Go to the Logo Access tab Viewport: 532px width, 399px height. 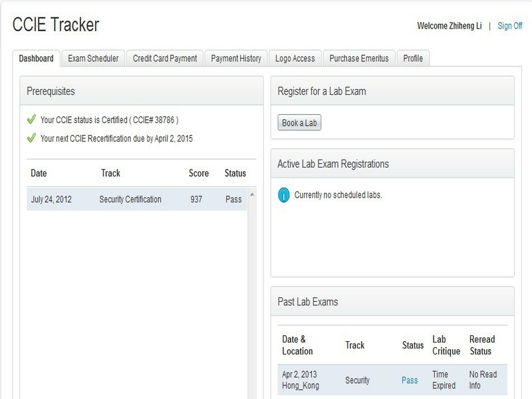(295, 59)
